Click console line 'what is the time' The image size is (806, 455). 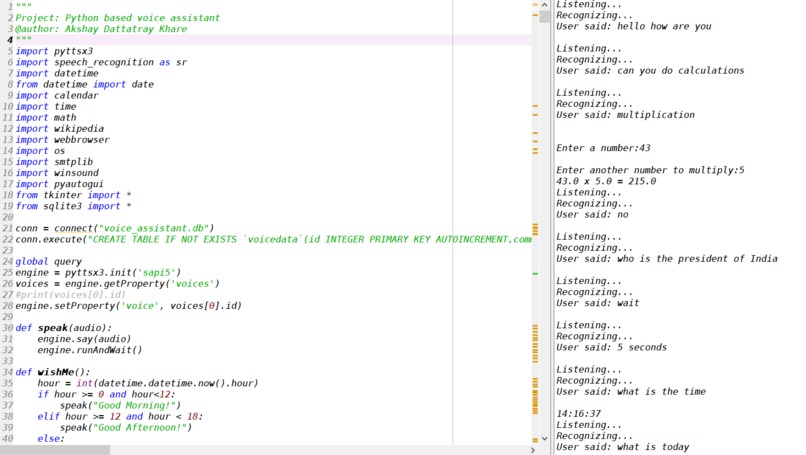pos(631,392)
